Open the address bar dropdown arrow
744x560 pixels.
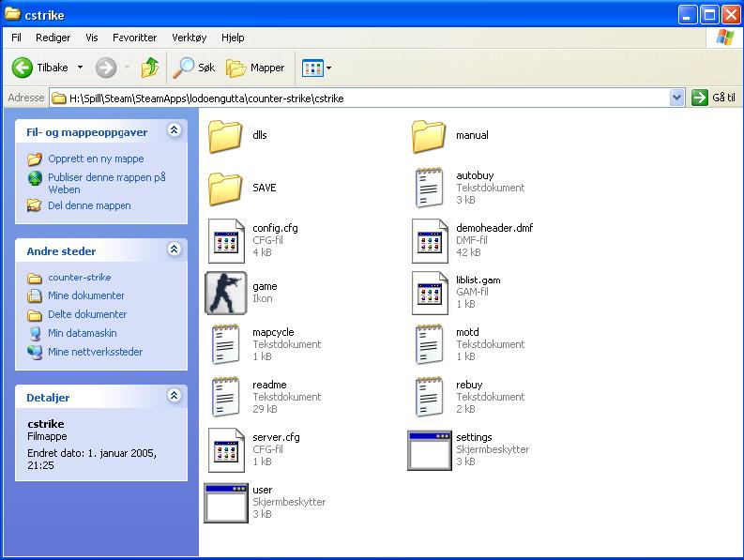(x=677, y=98)
